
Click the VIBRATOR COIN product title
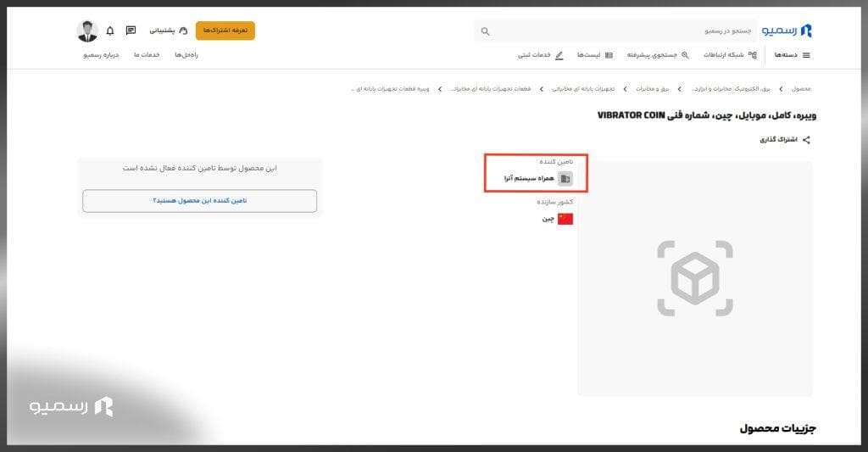point(707,115)
